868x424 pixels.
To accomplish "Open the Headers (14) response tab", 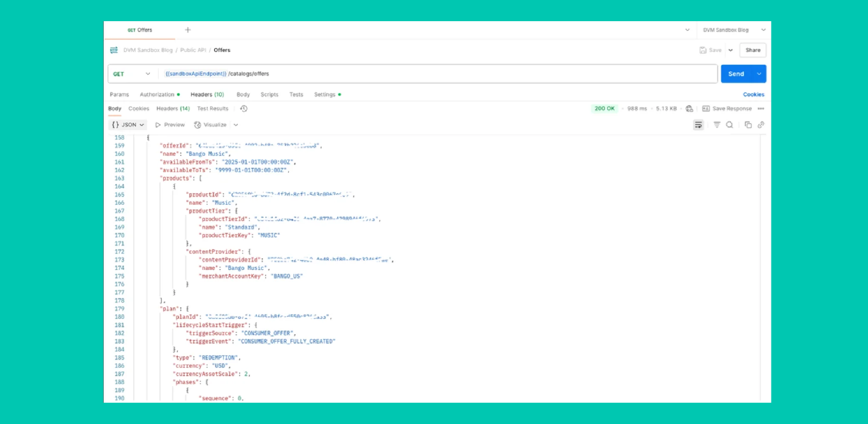I will click(173, 109).
